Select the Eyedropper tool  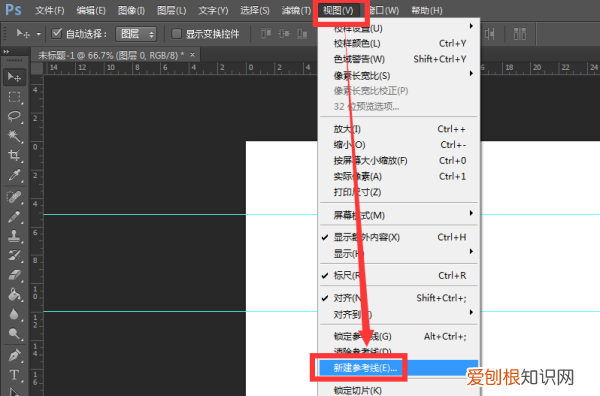pos(15,175)
